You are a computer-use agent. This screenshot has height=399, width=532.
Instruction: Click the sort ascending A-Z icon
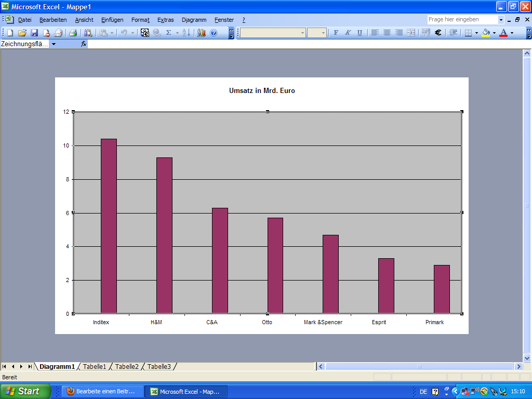(x=187, y=33)
